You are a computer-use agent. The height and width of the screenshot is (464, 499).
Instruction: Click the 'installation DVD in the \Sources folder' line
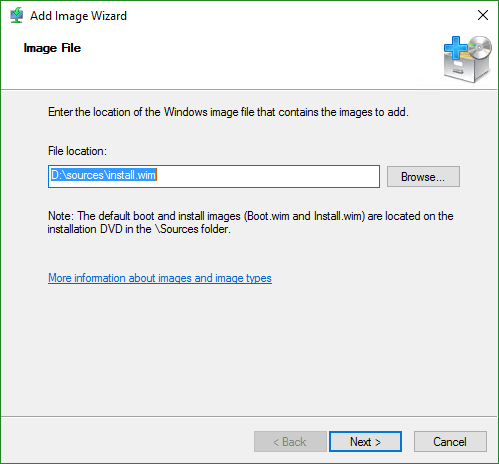139,229
